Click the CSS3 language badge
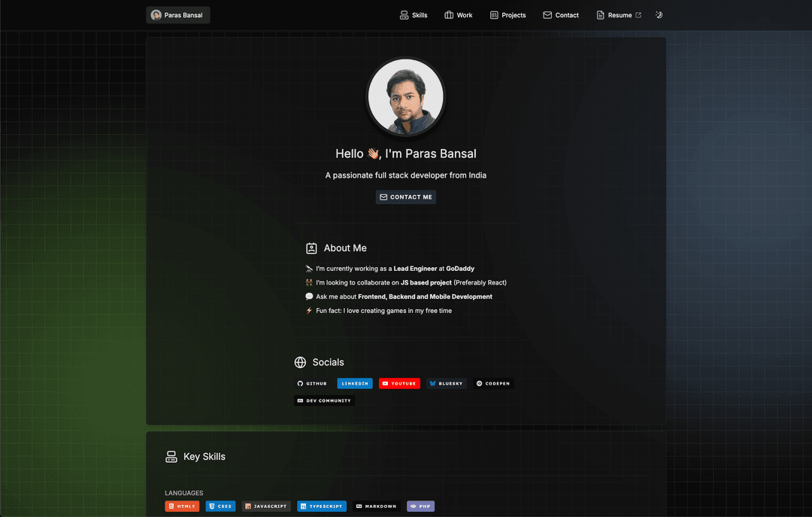The height and width of the screenshot is (517, 812). click(220, 506)
